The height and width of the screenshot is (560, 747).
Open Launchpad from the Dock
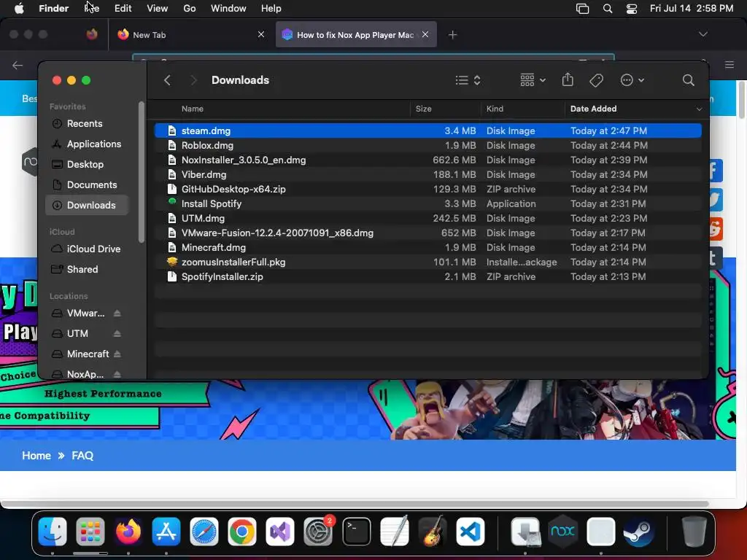tap(90, 532)
